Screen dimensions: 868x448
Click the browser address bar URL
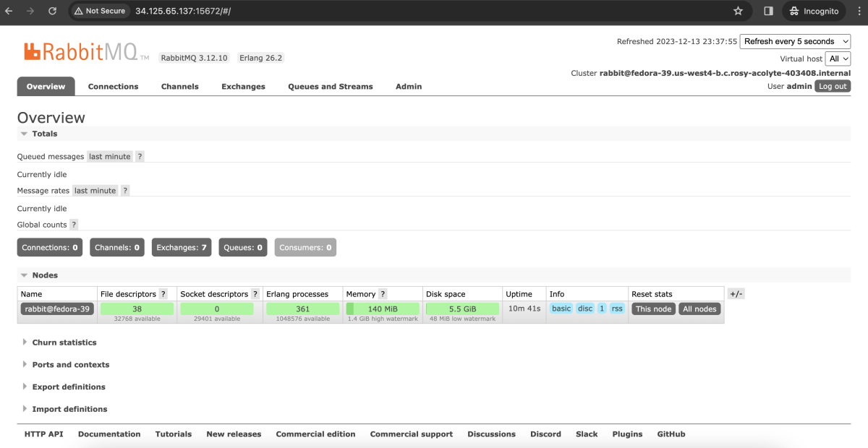click(183, 11)
